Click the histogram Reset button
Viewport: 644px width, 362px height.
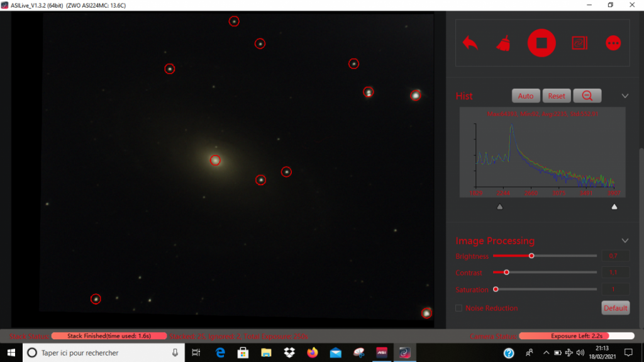[x=557, y=96]
